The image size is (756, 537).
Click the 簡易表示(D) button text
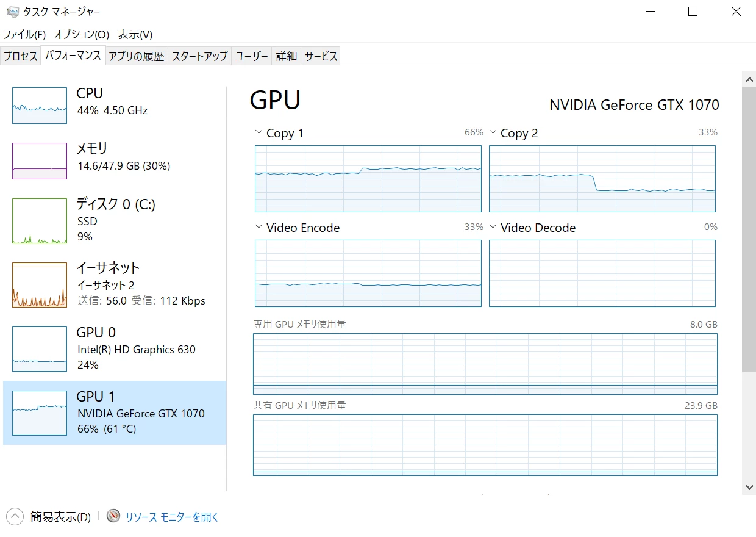[60, 517]
